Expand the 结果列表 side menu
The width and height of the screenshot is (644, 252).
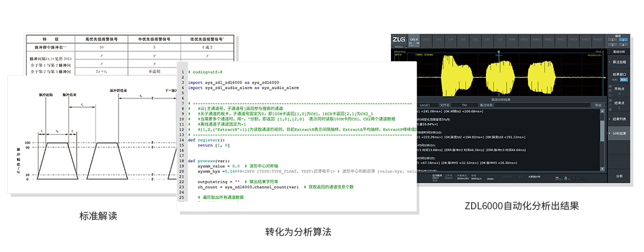[618, 119]
